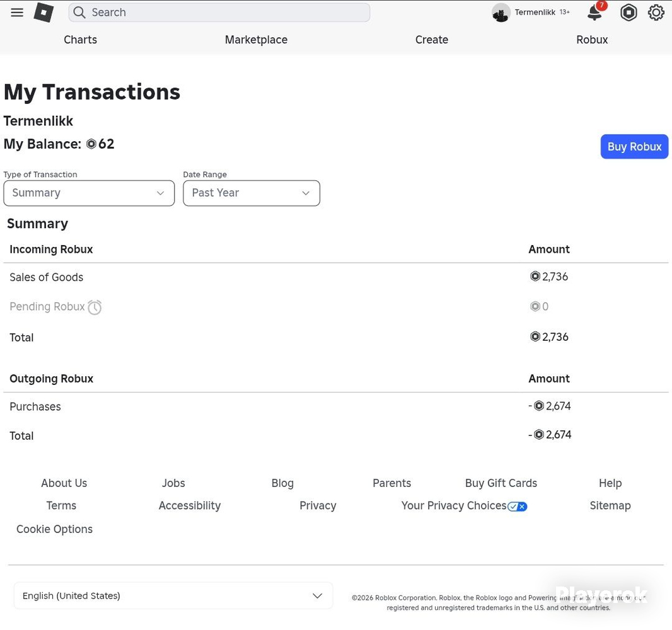Click the Buy Gift Cards footer link

coord(501,483)
